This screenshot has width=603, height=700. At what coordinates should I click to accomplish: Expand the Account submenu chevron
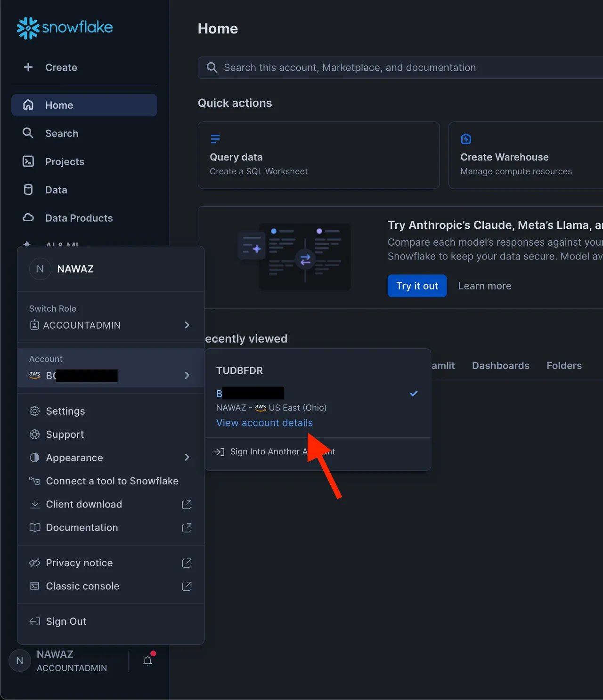[x=187, y=375]
